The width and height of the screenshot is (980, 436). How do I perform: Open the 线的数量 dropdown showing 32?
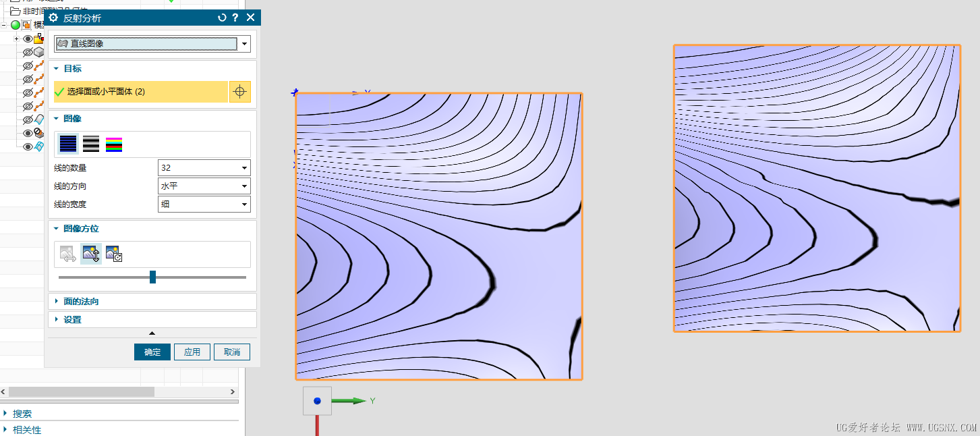tap(204, 168)
